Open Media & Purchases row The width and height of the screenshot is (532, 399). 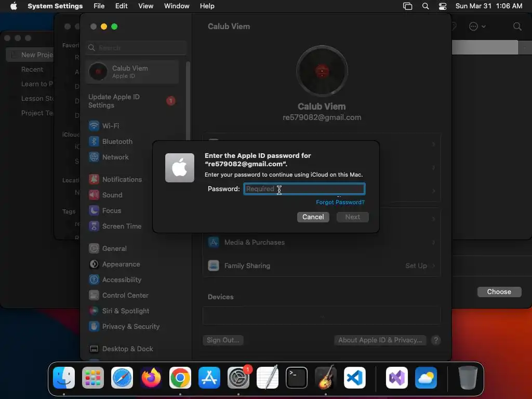(322, 242)
